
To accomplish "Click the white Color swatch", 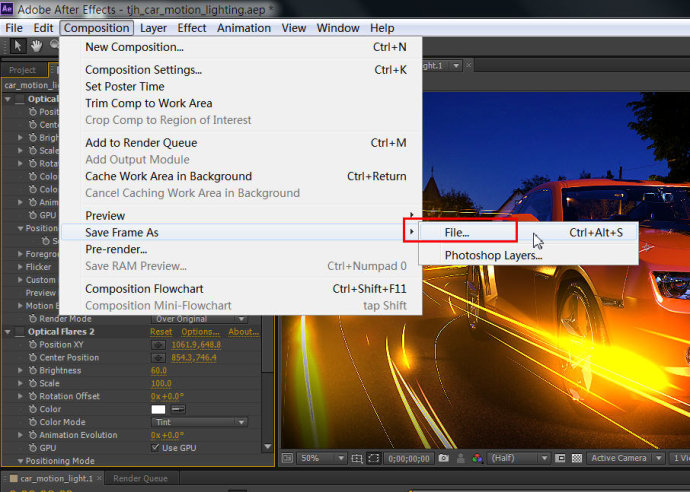I will pyautogui.click(x=158, y=409).
